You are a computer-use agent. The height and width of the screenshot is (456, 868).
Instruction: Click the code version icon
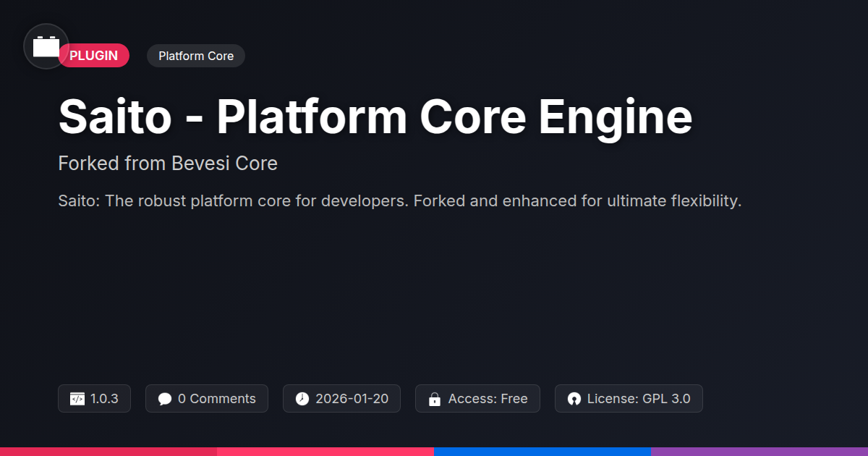(x=77, y=399)
